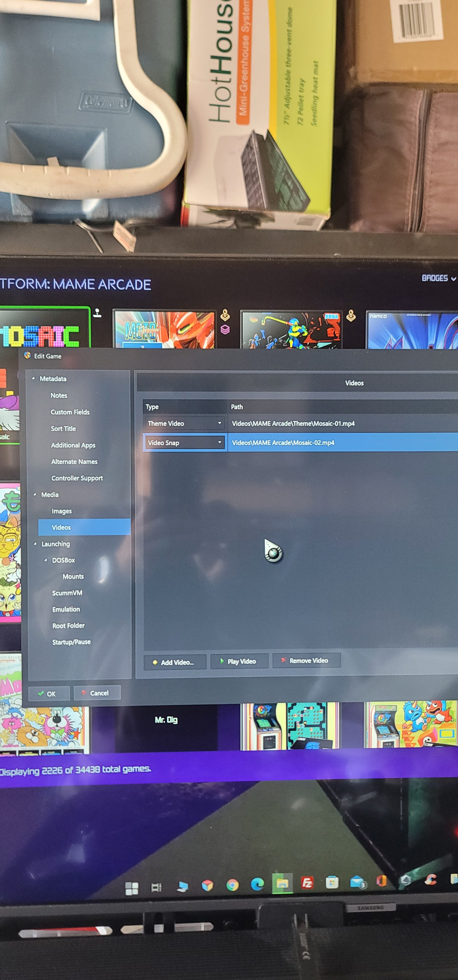The width and height of the screenshot is (458, 980).
Task: Click the Add Video button
Action: point(175,662)
